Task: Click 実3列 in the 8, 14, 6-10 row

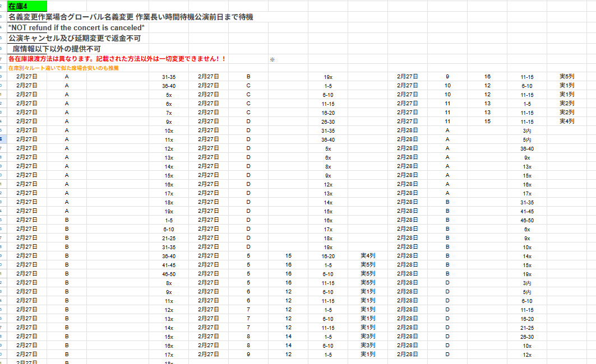Action: tap(368, 346)
